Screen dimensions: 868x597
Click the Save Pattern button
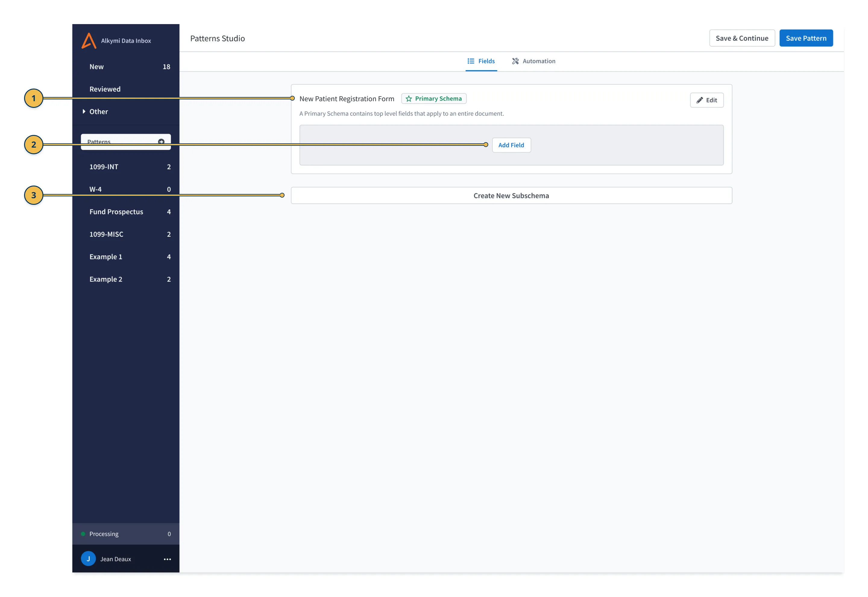806,38
